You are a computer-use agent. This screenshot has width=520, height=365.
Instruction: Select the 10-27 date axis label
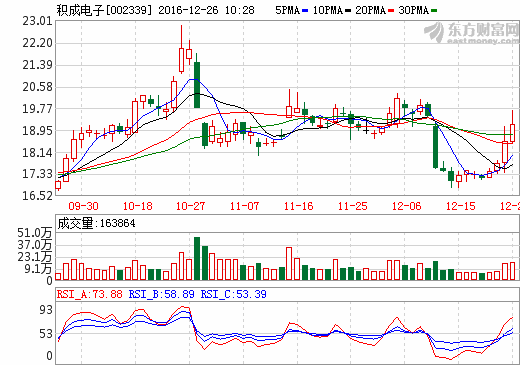pos(190,206)
